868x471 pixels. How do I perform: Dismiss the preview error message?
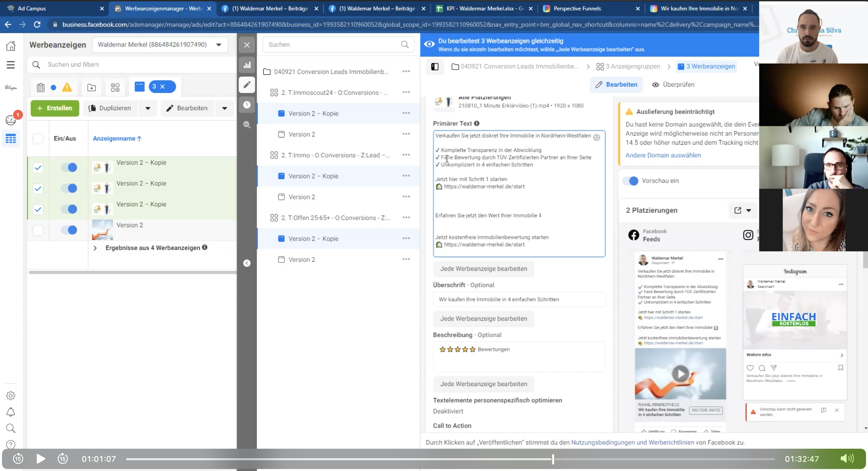tap(837, 410)
